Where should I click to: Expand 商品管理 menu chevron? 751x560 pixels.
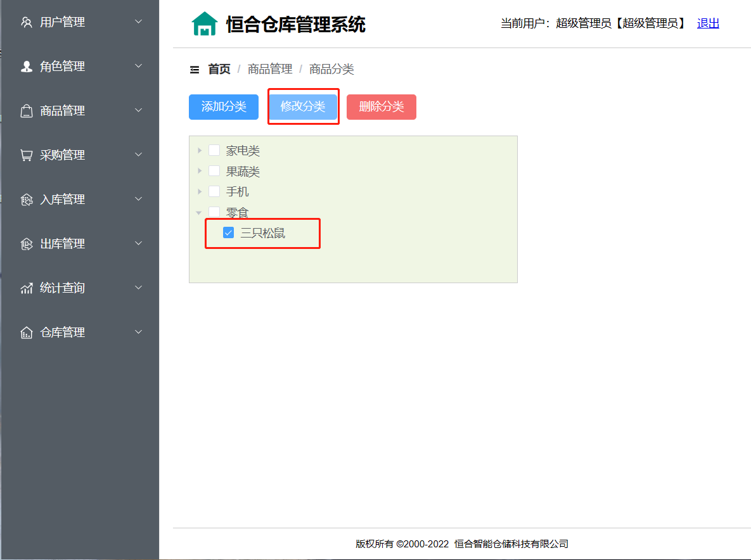(138, 111)
